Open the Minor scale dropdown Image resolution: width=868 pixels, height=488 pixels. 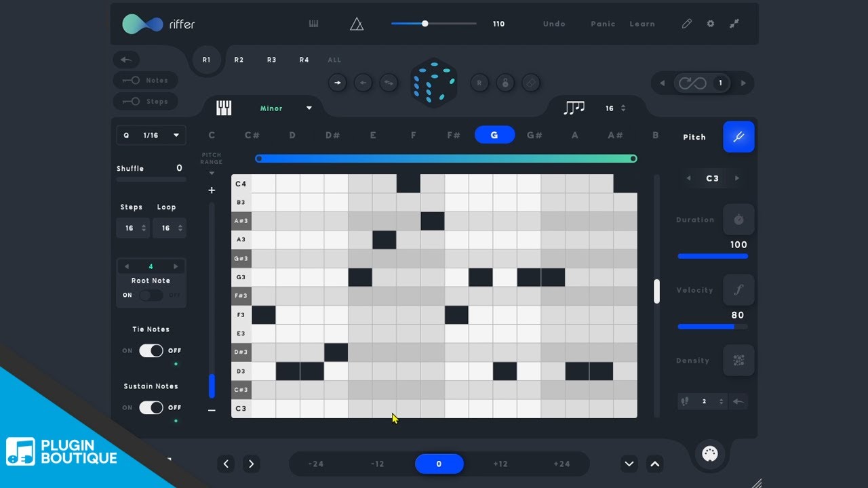[x=286, y=108]
